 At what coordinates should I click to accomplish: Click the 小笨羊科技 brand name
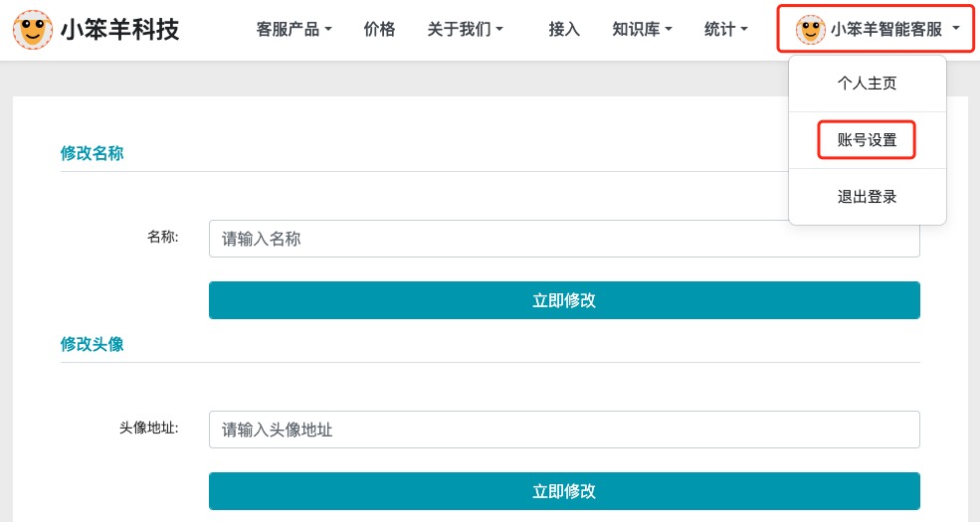point(119,30)
